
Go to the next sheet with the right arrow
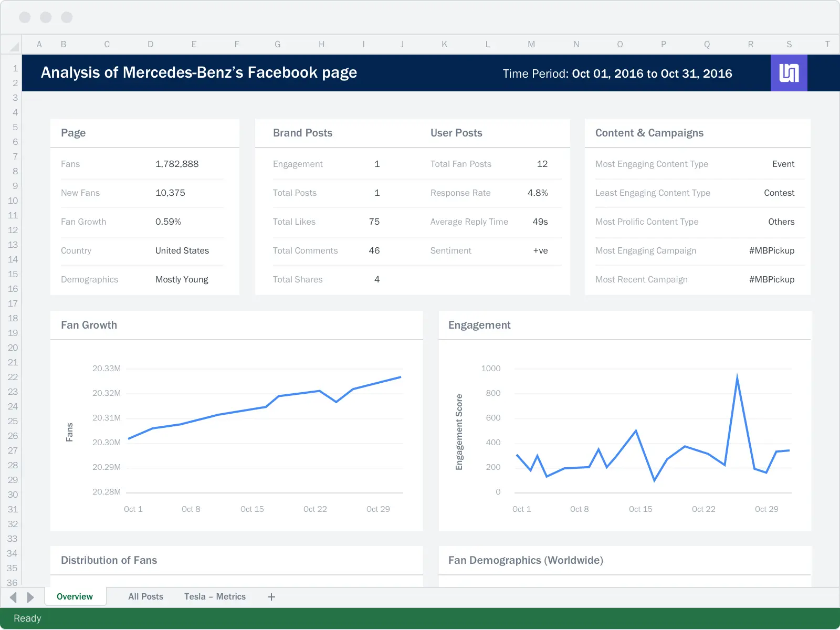pos(30,597)
